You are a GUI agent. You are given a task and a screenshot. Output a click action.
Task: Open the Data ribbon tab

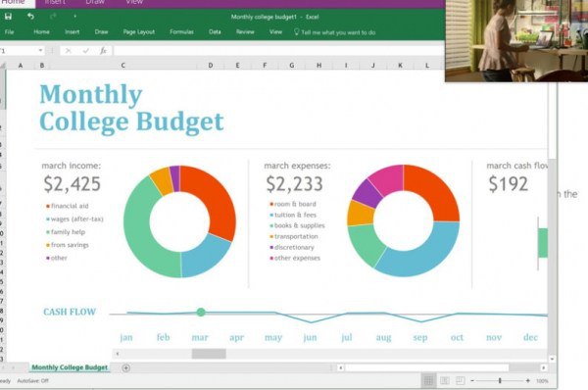coord(215,32)
